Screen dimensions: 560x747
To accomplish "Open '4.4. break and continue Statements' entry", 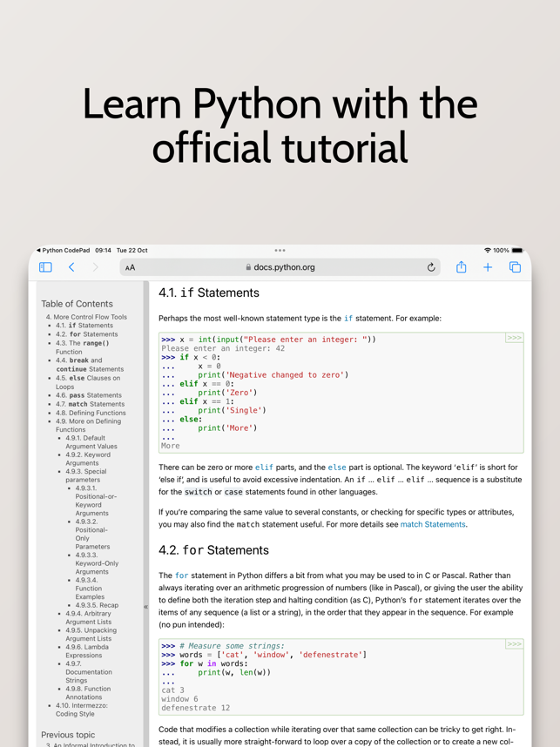I will (90, 365).
